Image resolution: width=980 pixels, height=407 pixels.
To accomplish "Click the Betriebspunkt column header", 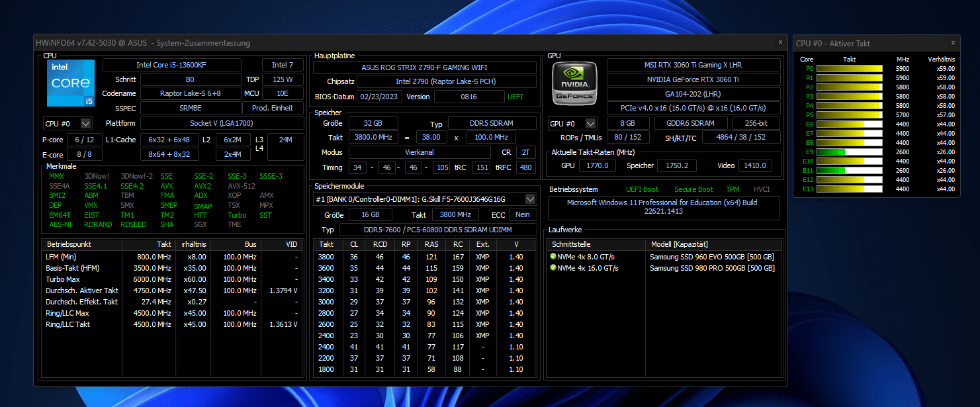I will pos(82,244).
